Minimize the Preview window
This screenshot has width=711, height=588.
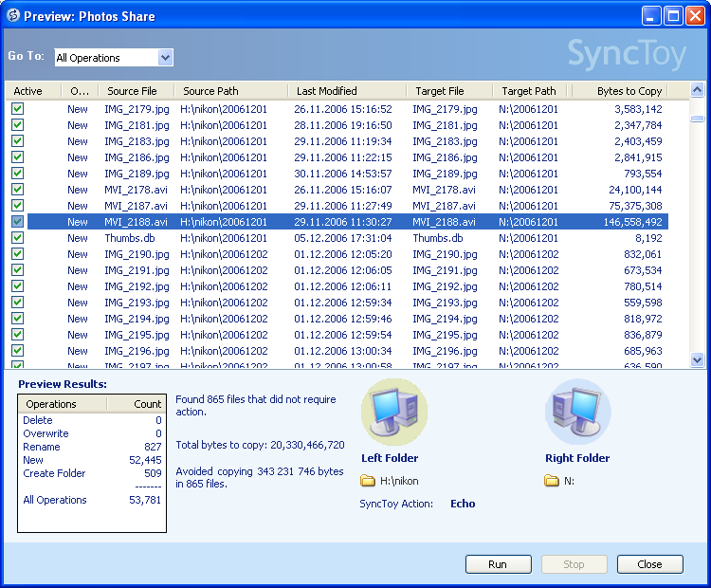pos(651,16)
